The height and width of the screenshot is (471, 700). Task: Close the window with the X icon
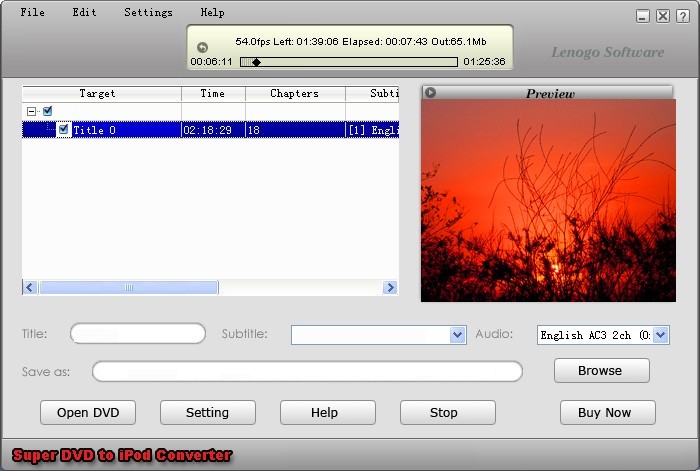click(x=663, y=17)
